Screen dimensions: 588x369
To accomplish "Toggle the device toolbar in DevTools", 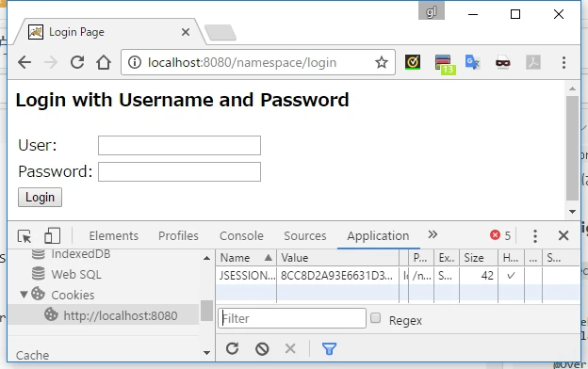I will point(52,236).
